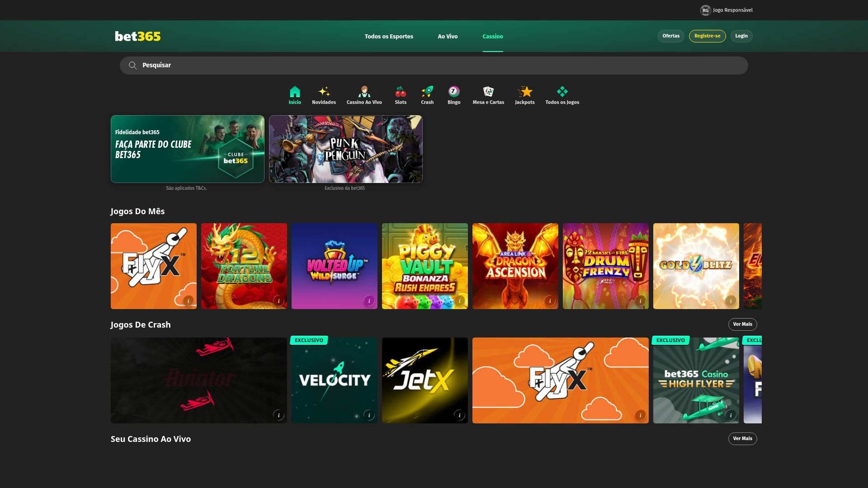Show info for FlyX in Jogos Do Mês
The image size is (868, 488).
188,301
